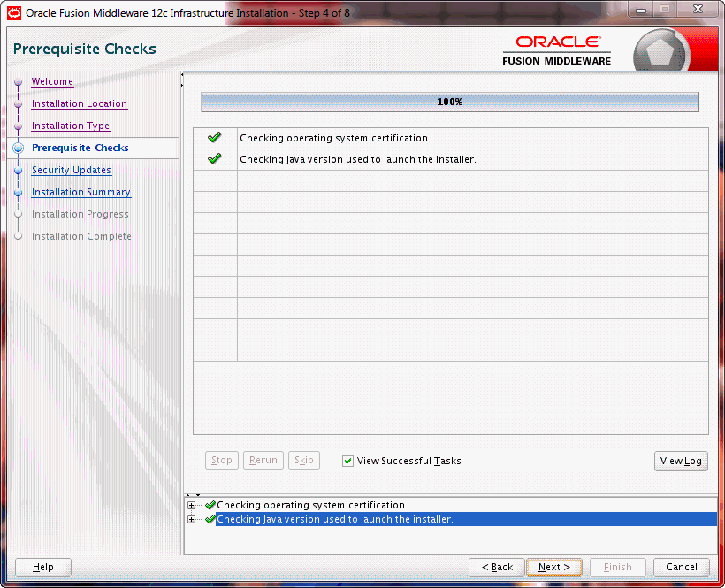
Task: Click green checkmark for operating system certification row
Action: (x=215, y=137)
